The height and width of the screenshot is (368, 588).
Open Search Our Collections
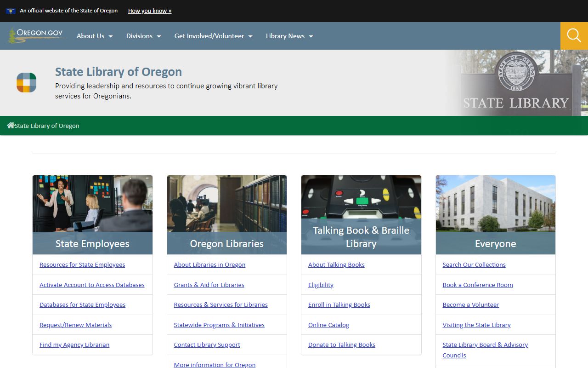point(474,264)
